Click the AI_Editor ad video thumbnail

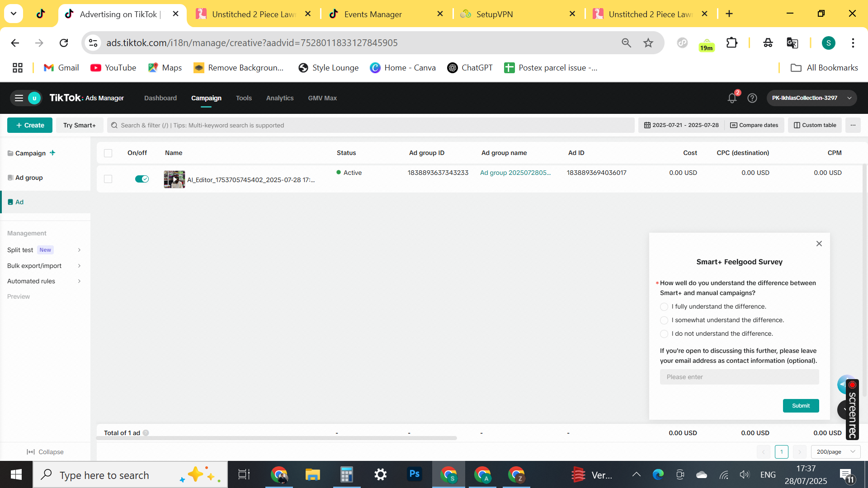(175, 179)
